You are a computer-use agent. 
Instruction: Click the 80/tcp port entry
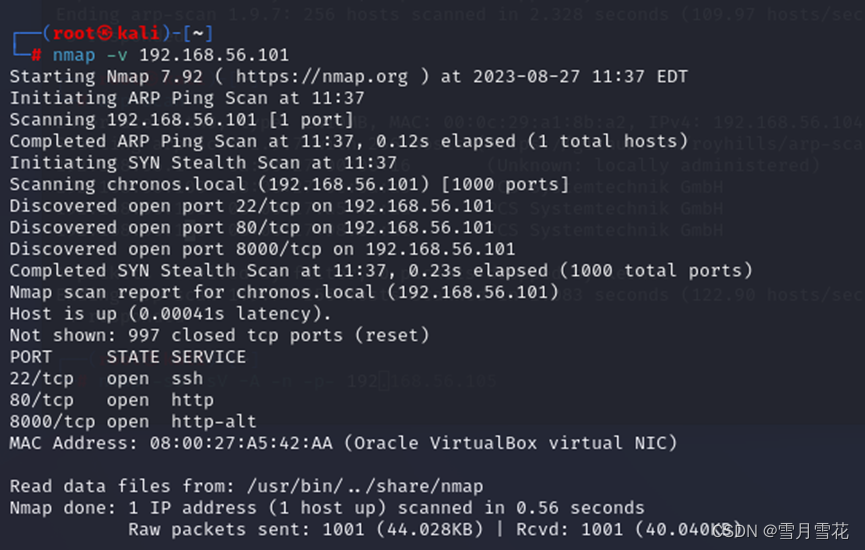[41, 401]
